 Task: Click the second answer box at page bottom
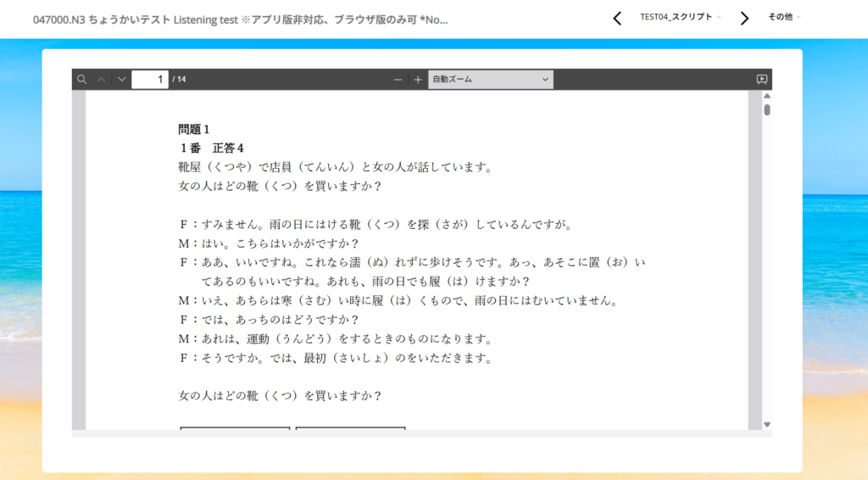[x=350, y=428]
